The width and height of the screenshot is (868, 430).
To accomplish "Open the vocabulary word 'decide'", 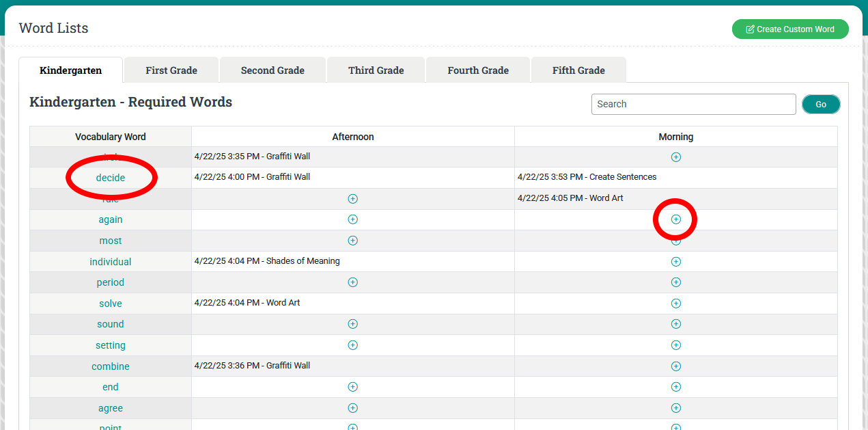I will (x=111, y=178).
